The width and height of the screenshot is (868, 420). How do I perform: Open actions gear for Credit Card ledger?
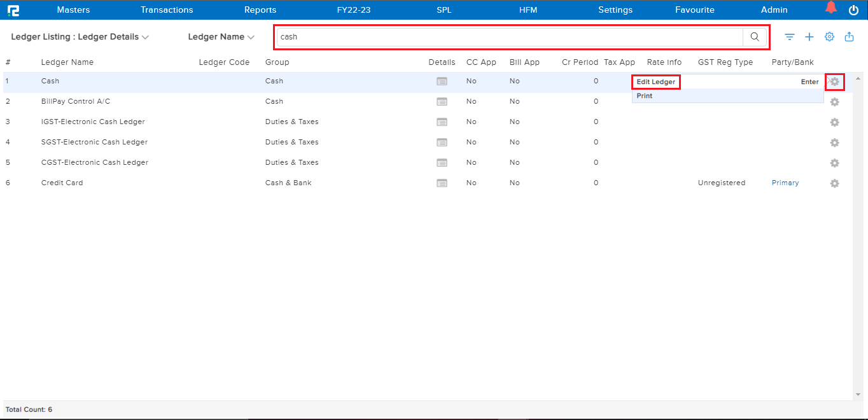point(834,183)
